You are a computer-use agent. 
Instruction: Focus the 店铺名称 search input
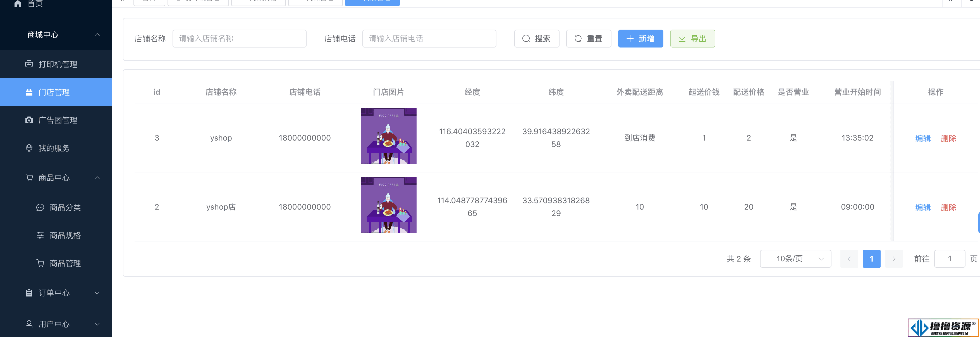tap(239, 39)
